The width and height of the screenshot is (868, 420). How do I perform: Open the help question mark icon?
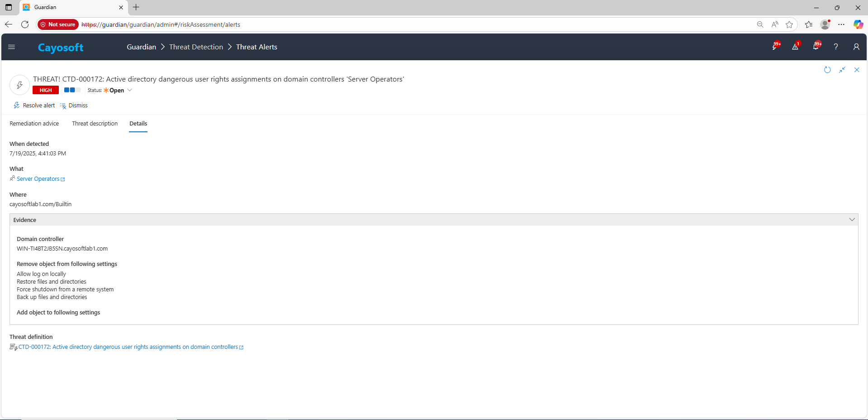coord(836,47)
